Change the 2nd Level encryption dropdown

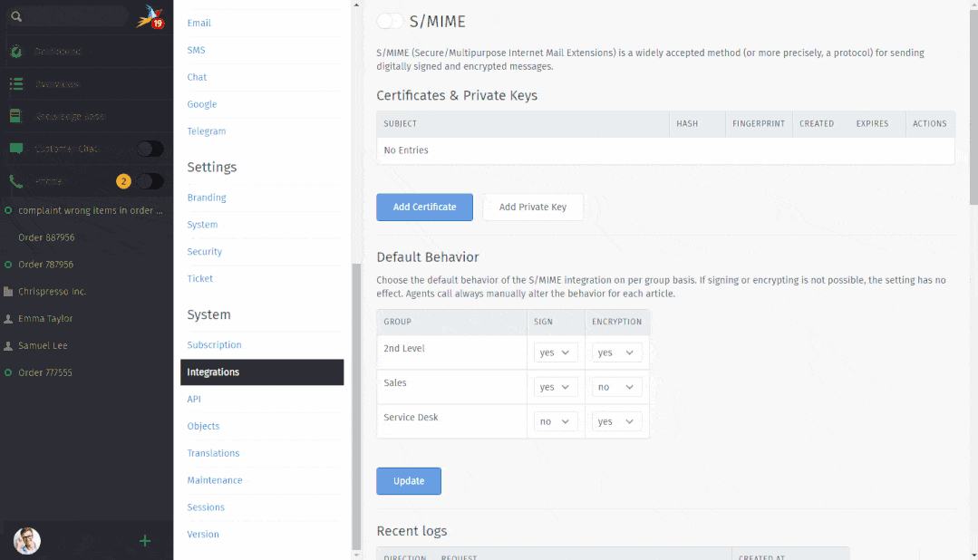coord(616,352)
